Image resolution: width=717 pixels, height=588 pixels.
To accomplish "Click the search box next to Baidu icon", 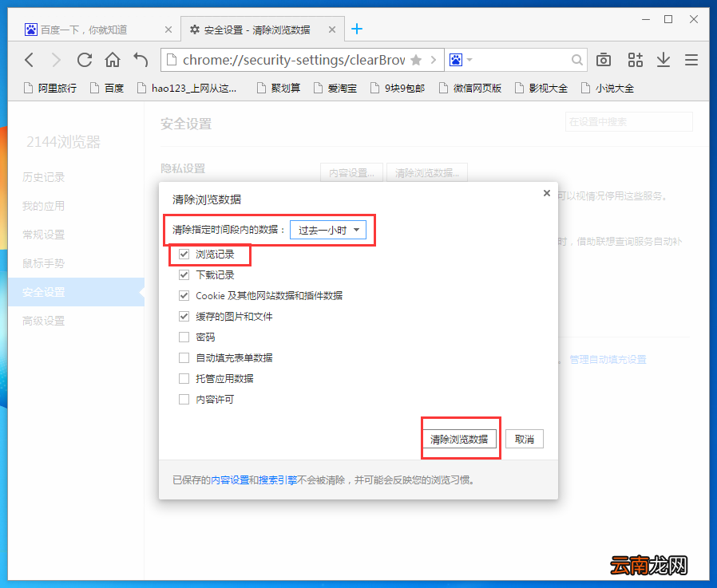I will click(x=521, y=60).
